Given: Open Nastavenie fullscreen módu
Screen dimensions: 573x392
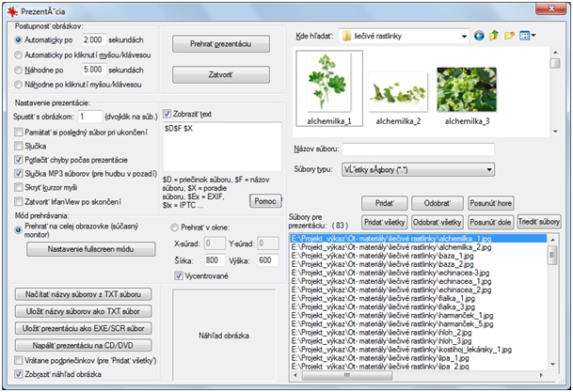Looking at the screenshot, I should click(91, 249).
